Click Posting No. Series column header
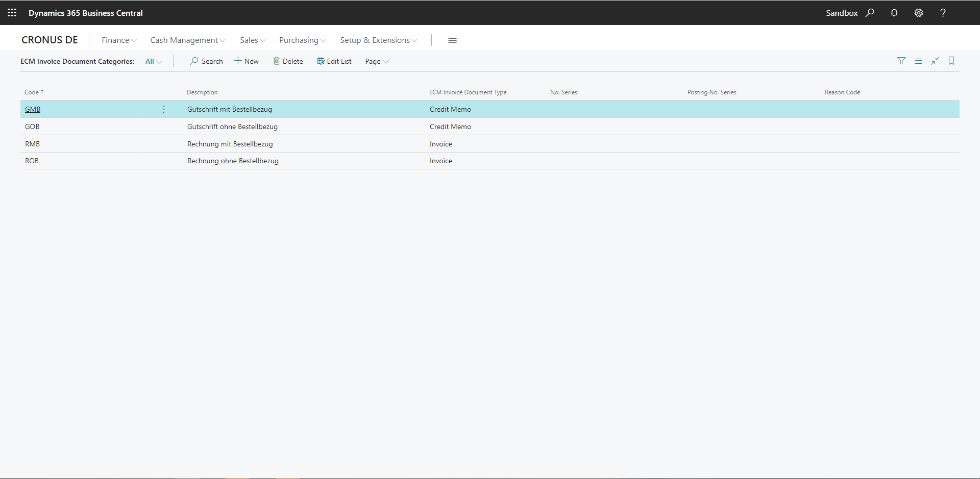Screen dimensions: 980x479 (x=712, y=92)
